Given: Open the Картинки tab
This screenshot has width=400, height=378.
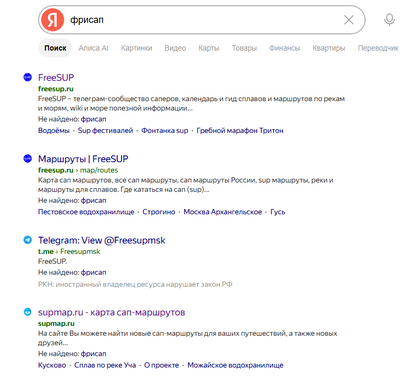Looking at the screenshot, I should pyautogui.click(x=136, y=48).
